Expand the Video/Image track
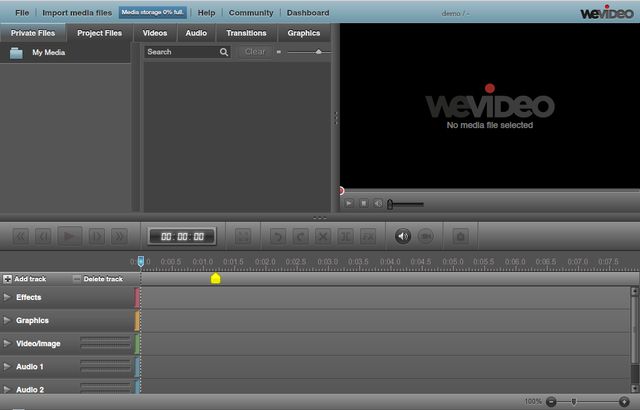The height and width of the screenshot is (410, 640). tap(7, 344)
